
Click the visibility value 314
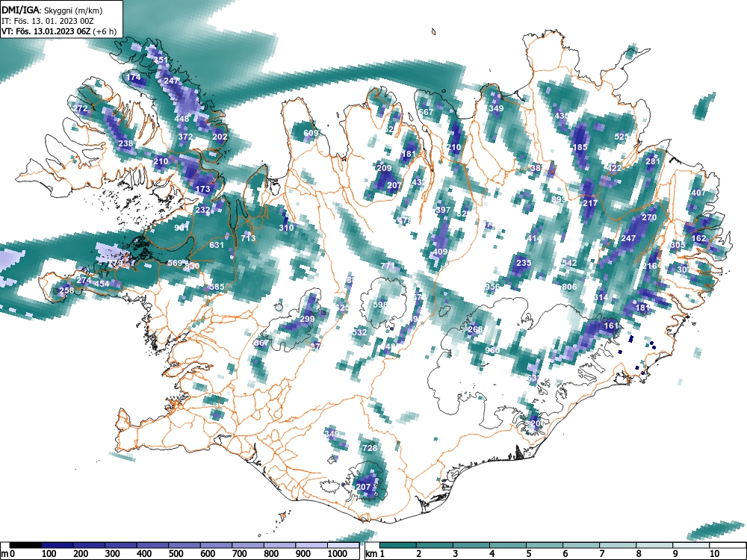[601, 298]
